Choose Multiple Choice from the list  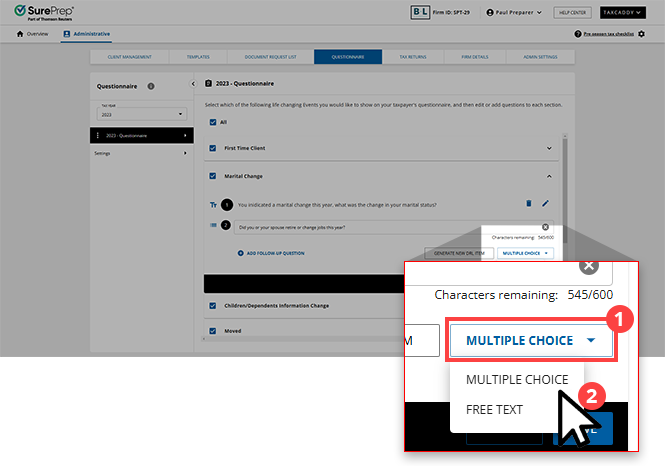point(517,379)
